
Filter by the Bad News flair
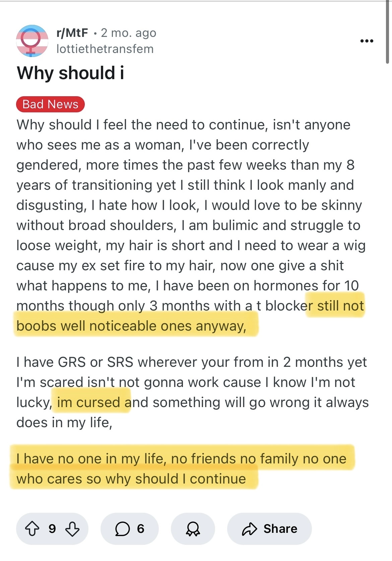point(50,104)
